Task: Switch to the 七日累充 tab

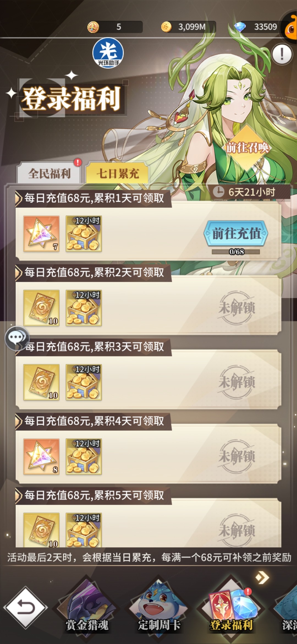Action: tap(117, 173)
